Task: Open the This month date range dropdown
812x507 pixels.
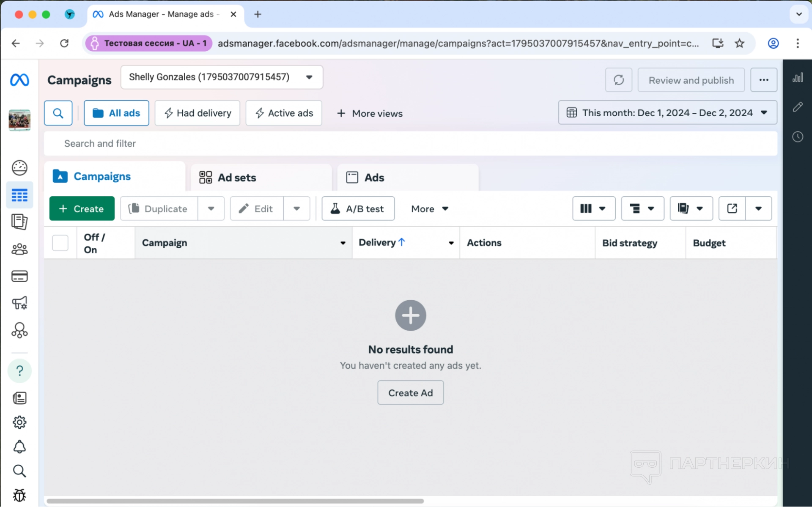Action: (x=667, y=112)
